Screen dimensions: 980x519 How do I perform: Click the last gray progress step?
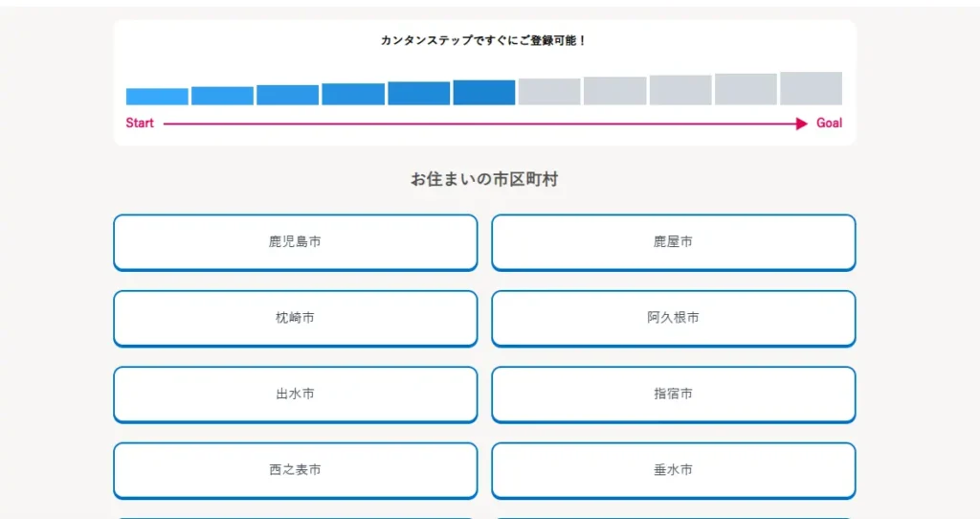click(x=812, y=88)
